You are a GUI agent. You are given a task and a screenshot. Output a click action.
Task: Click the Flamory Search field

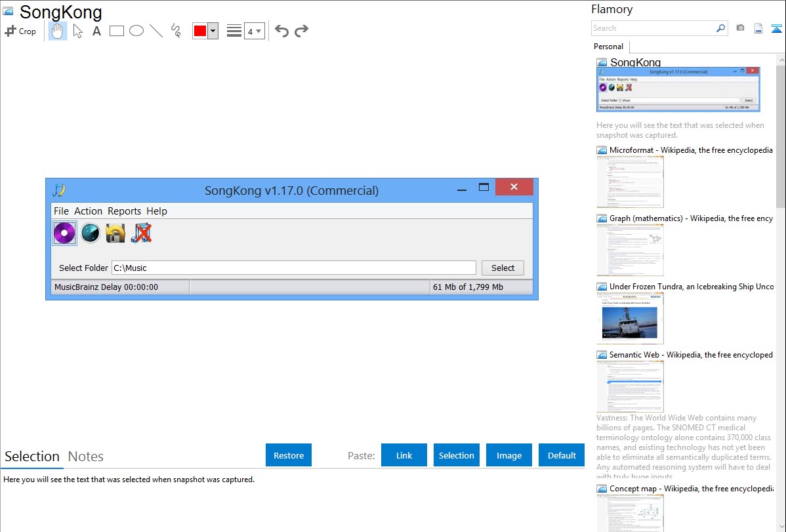click(x=653, y=29)
